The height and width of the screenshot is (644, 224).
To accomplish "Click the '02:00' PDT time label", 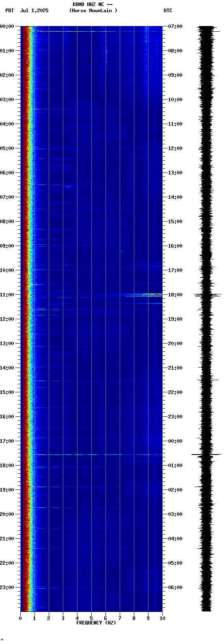I will [7, 75].
